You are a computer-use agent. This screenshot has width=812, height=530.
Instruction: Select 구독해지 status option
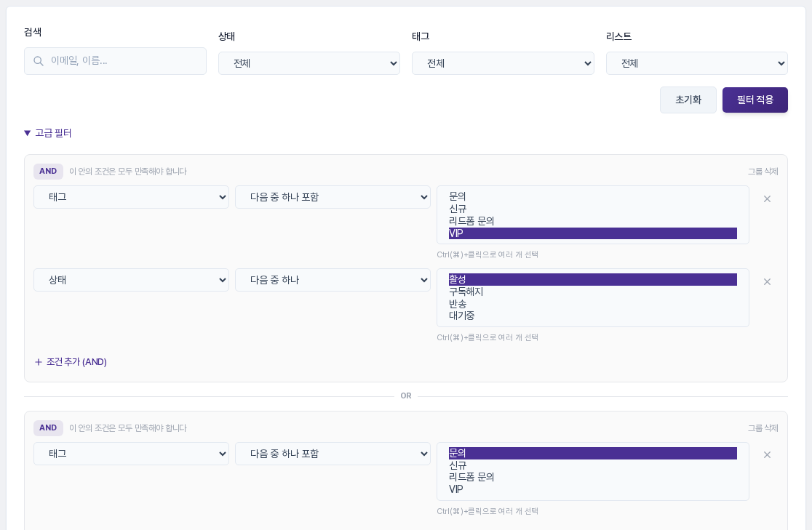point(592,292)
